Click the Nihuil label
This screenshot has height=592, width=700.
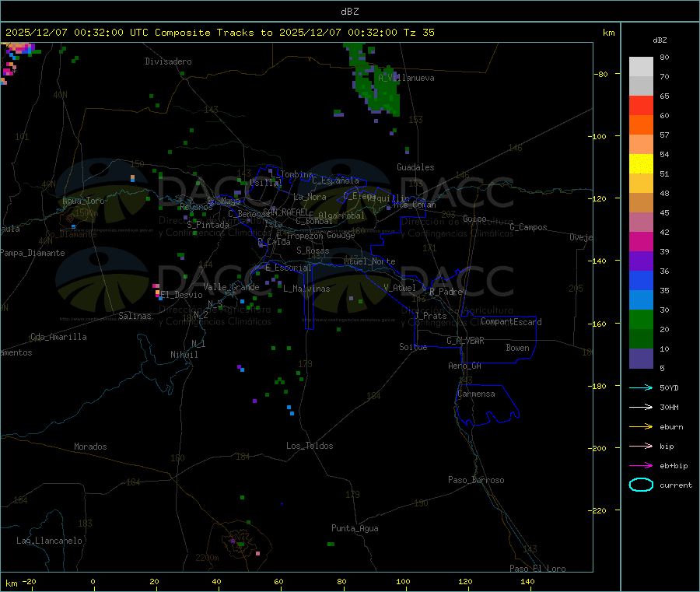[x=184, y=355]
